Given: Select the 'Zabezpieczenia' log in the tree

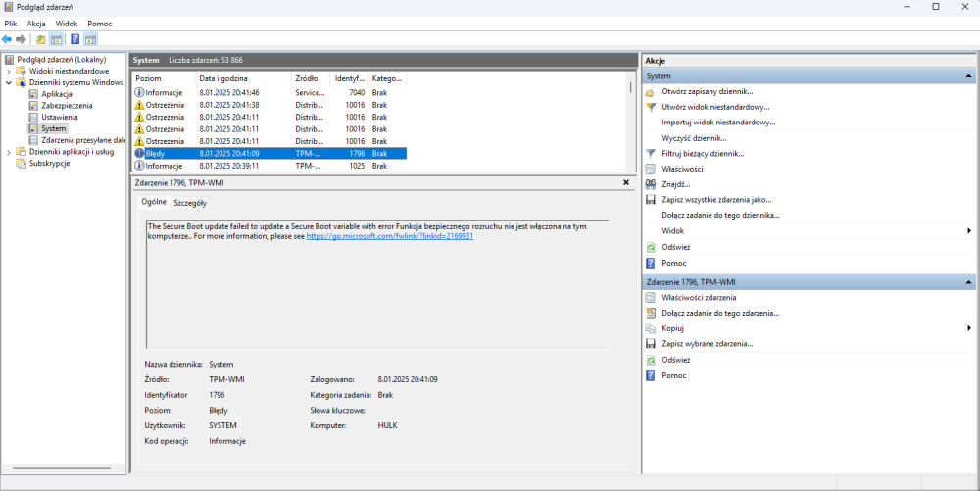Looking at the screenshot, I should coord(67,106).
